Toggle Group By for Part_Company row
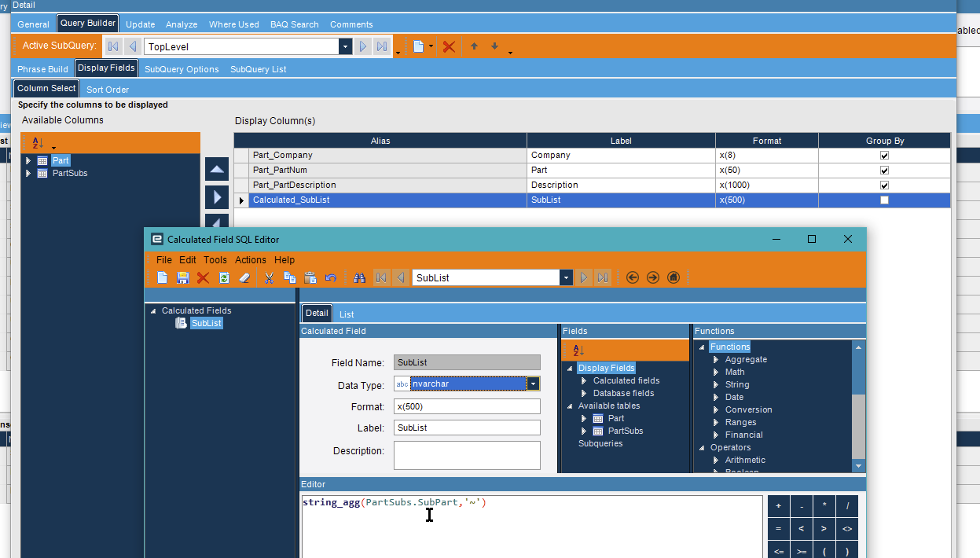The height and width of the screenshot is (558, 980). coord(884,156)
